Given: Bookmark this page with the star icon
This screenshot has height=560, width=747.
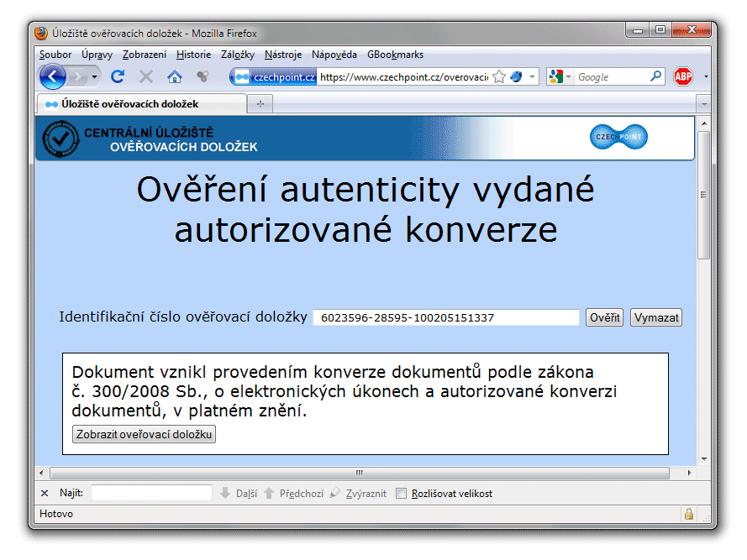Looking at the screenshot, I should pyautogui.click(x=499, y=77).
